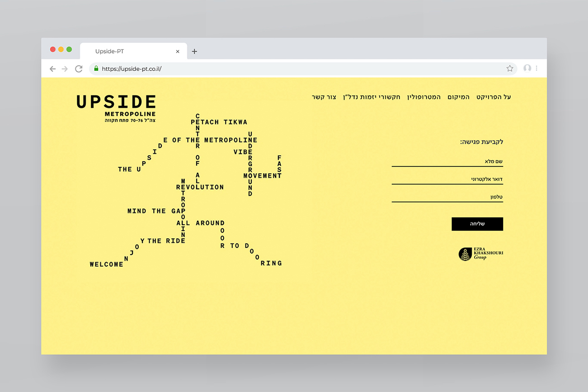Click the טלפון phone field
Image resolution: width=588 pixels, height=392 pixels.
[447, 197]
